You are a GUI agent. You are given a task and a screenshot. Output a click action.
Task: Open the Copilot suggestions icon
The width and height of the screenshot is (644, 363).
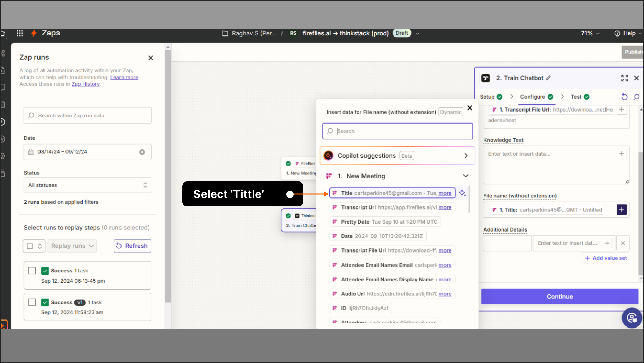click(328, 156)
